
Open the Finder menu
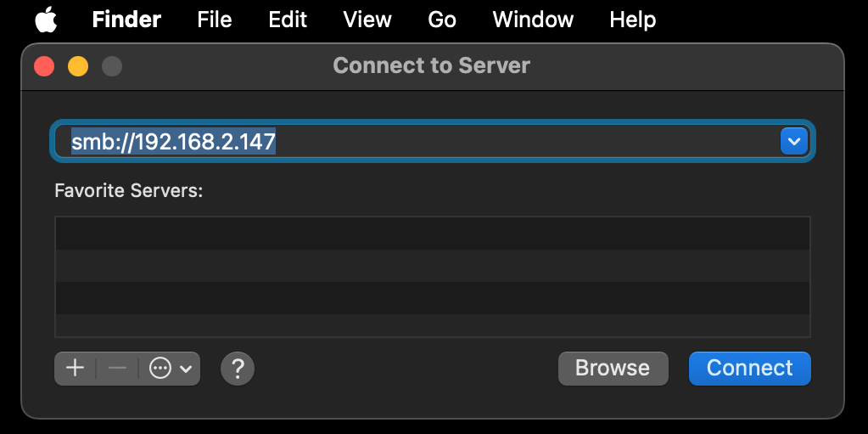point(126,20)
